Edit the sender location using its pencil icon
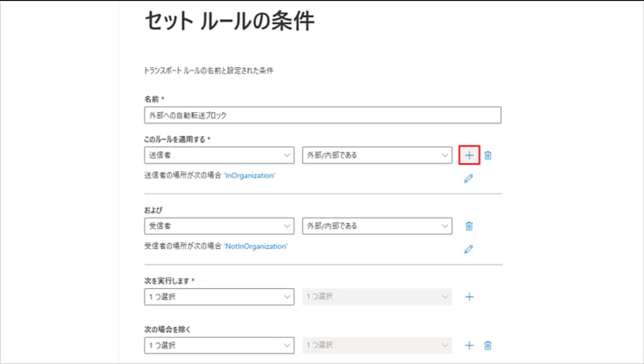Screen dimensions: 644x364 (x=469, y=178)
